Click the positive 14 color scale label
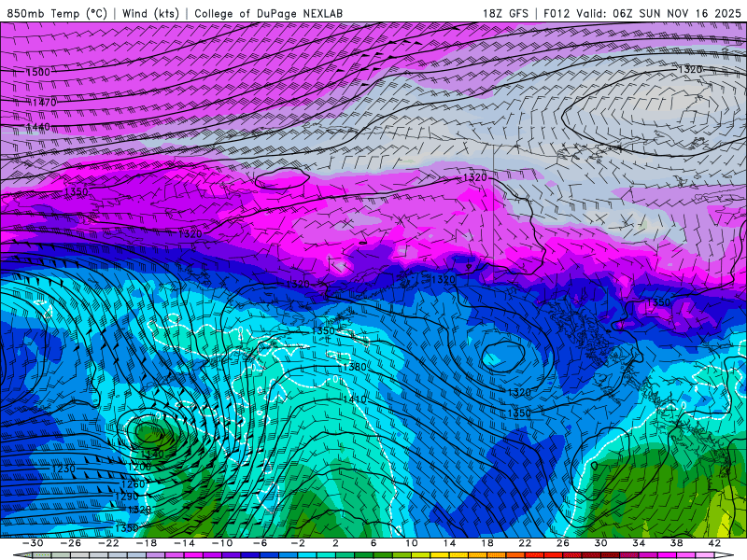 tap(449, 543)
